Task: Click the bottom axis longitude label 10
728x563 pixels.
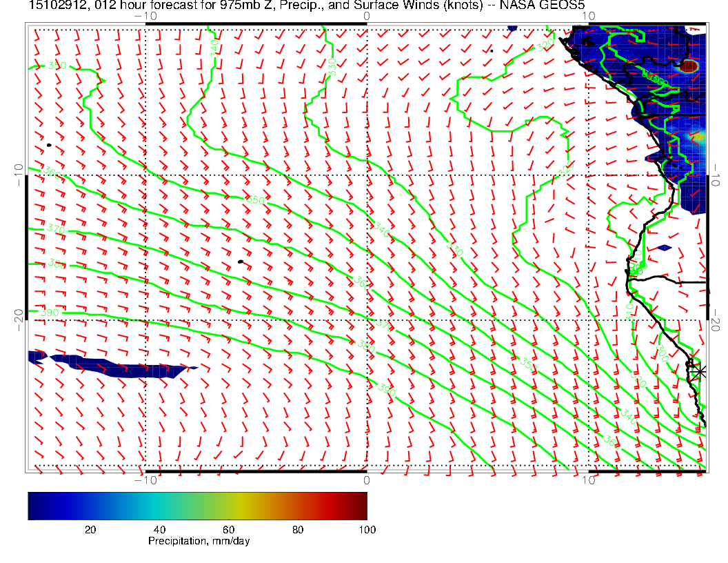Action: coord(588,480)
